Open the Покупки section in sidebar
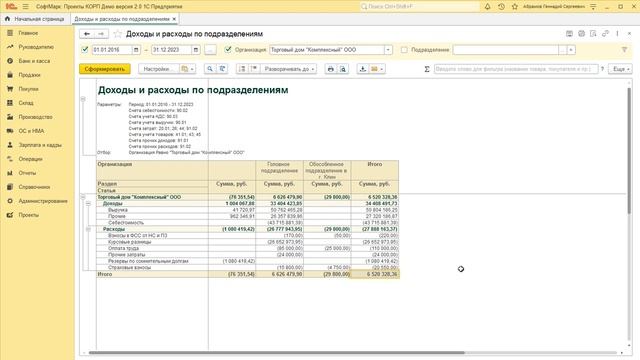Image resolution: width=640 pixels, height=360 pixels. pyautogui.click(x=29, y=89)
